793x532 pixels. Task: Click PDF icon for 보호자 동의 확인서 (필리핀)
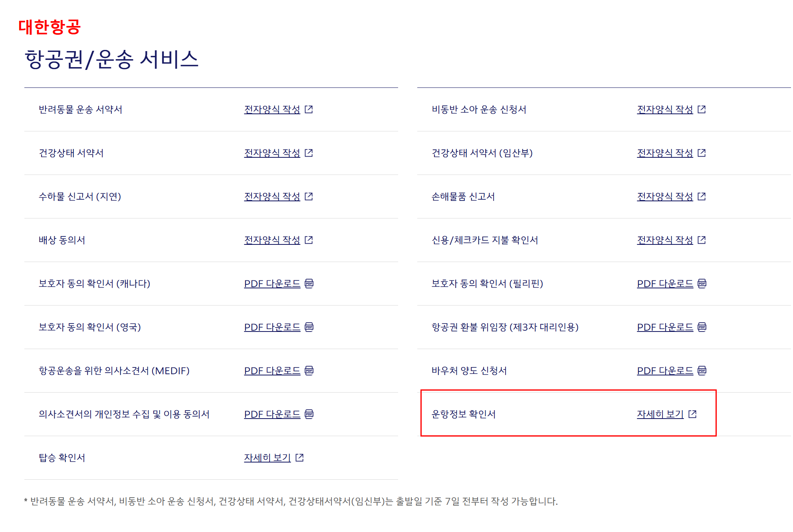702,284
